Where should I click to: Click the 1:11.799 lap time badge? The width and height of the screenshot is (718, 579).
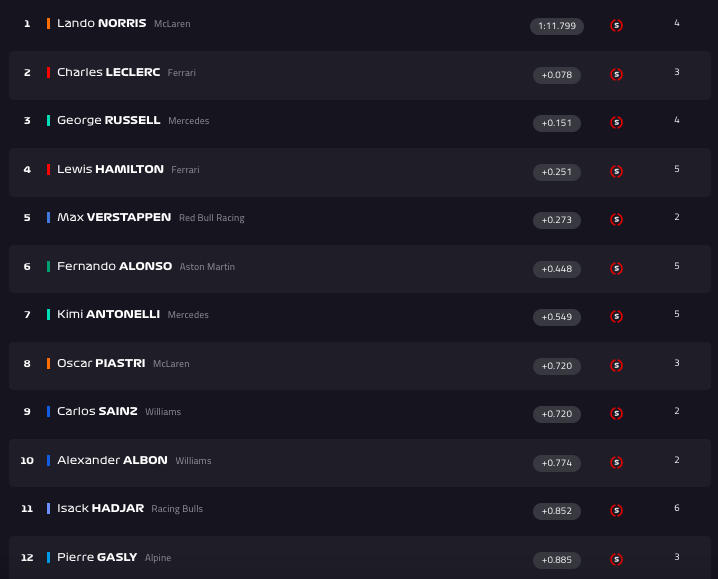(557, 26)
